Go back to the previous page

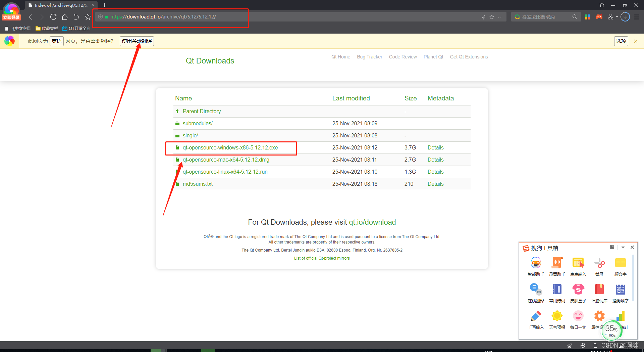pyautogui.click(x=30, y=17)
